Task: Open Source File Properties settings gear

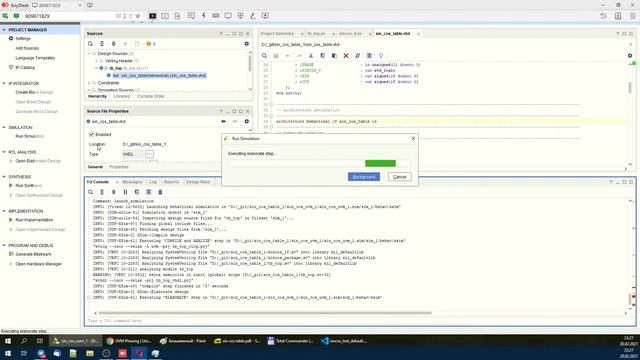Action: [247, 121]
